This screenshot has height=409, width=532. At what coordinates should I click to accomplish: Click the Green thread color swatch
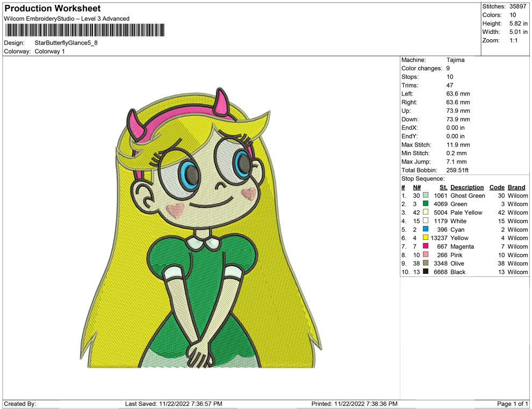[x=426, y=203]
